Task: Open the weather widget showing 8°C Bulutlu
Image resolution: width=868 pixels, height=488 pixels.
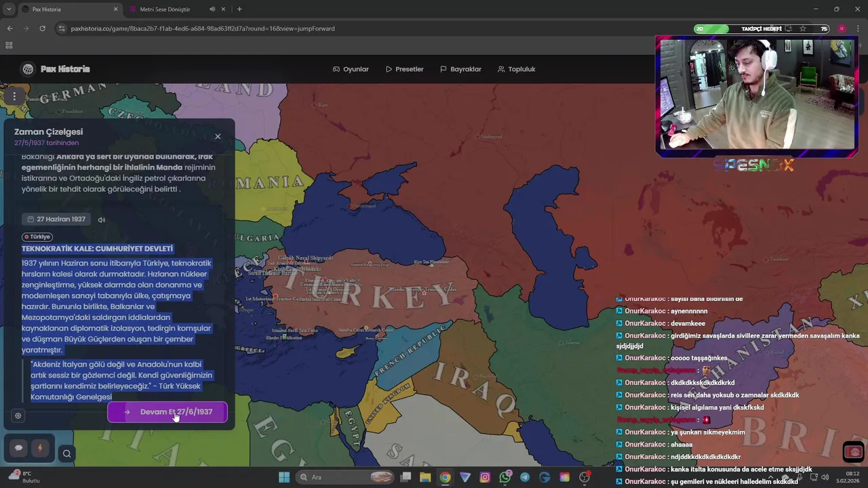Action: tap(24, 476)
